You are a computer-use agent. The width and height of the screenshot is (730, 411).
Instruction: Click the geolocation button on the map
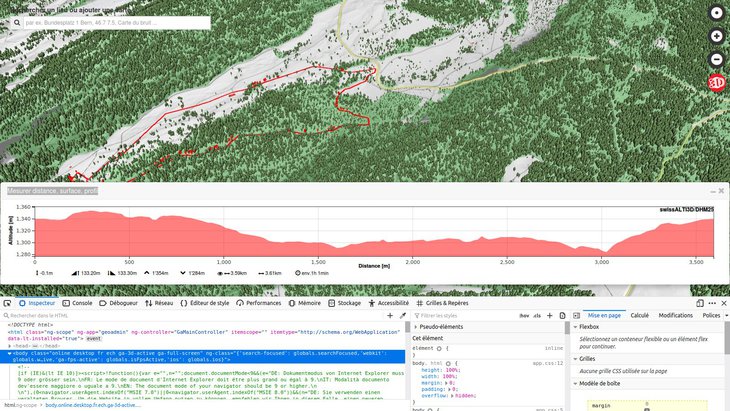coord(716,13)
